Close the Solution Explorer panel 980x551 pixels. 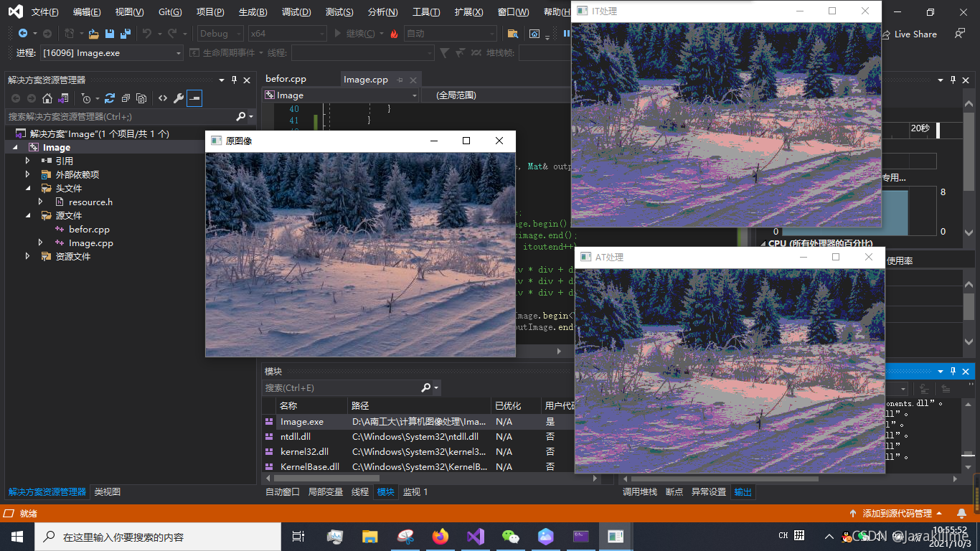[x=247, y=80]
